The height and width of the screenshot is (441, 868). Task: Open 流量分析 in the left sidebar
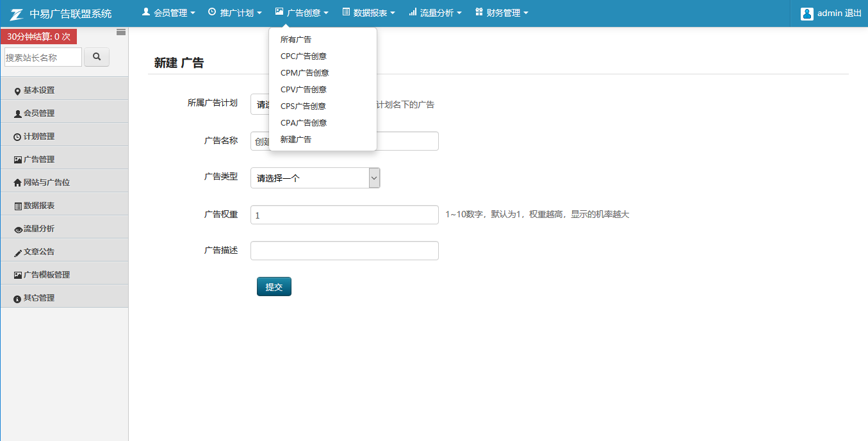[38, 229]
